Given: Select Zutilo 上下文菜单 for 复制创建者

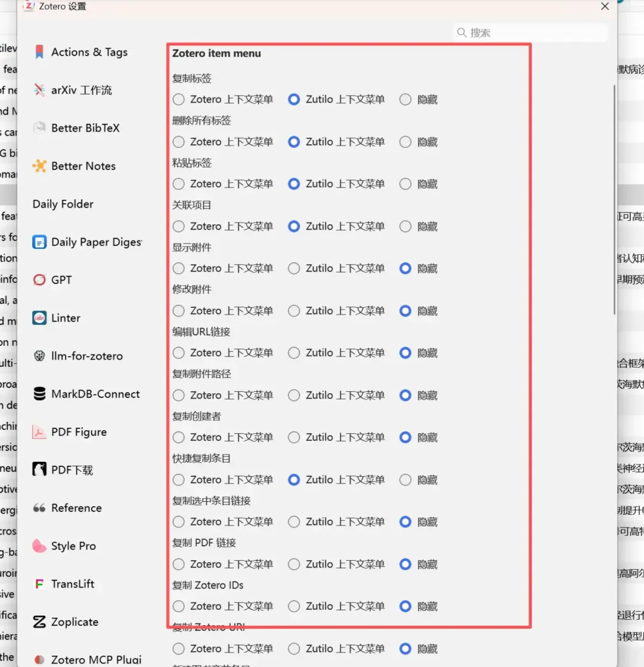Looking at the screenshot, I should coord(294,437).
